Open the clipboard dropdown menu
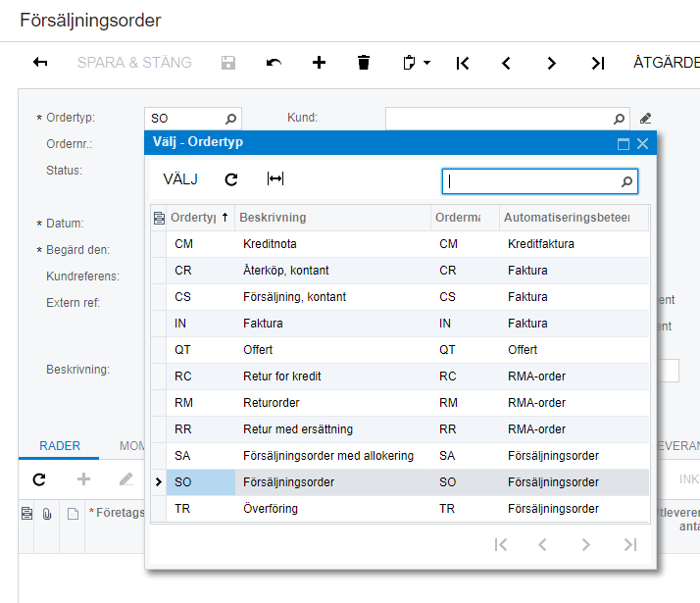 point(417,63)
